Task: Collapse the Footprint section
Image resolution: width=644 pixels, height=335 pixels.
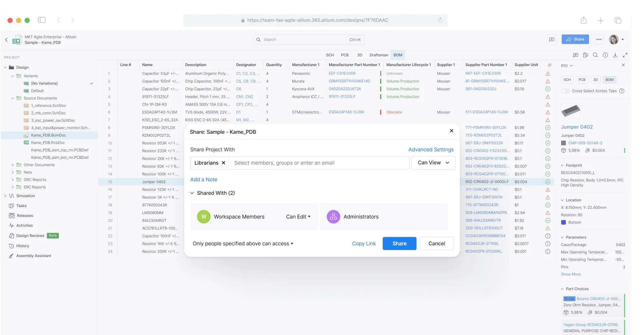Action: click(x=562, y=165)
